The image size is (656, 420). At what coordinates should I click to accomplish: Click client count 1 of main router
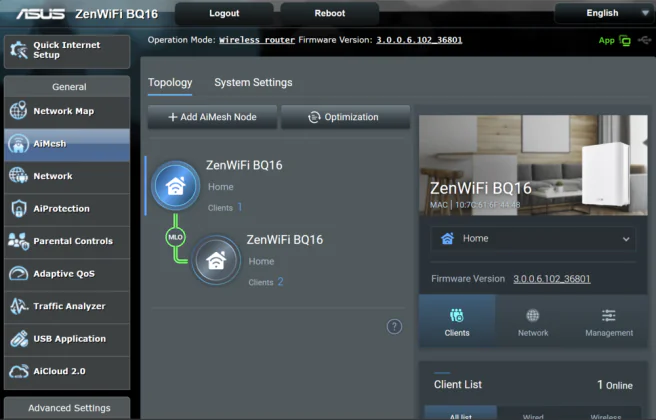click(x=240, y=207)
